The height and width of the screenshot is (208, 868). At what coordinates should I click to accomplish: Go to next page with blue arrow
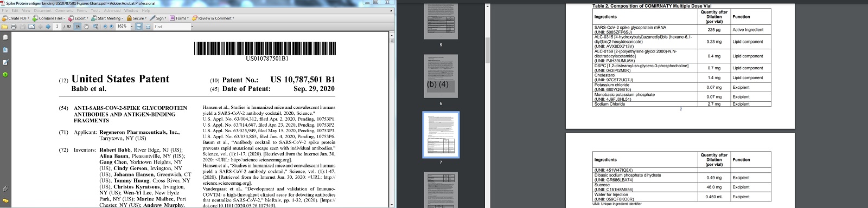(x=48, y=26)
